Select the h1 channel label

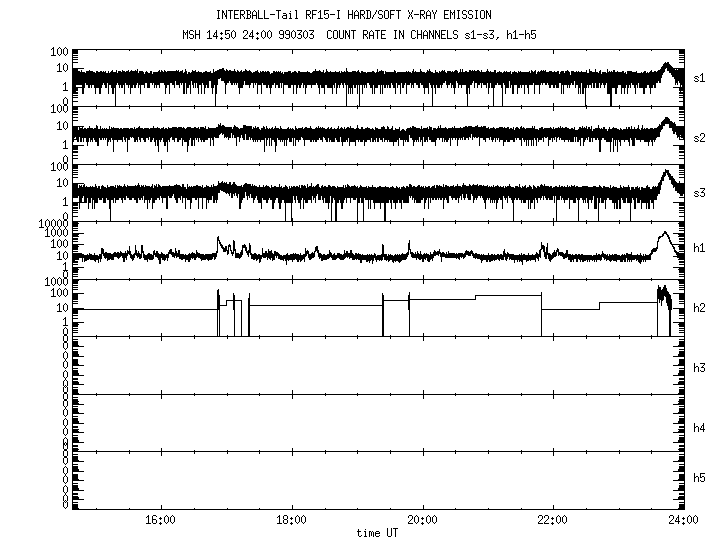click(700, 248)
